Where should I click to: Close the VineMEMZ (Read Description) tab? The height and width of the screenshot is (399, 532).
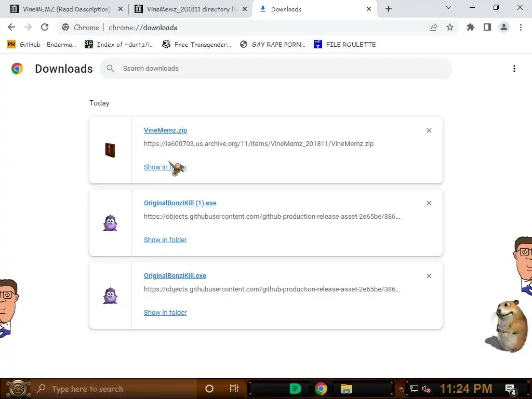[121, 9]
